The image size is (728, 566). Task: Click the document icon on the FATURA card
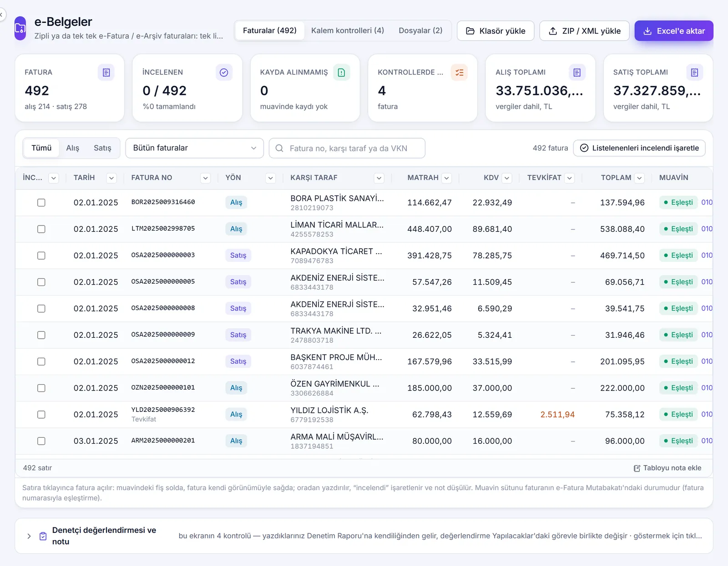tap(106, 72)
